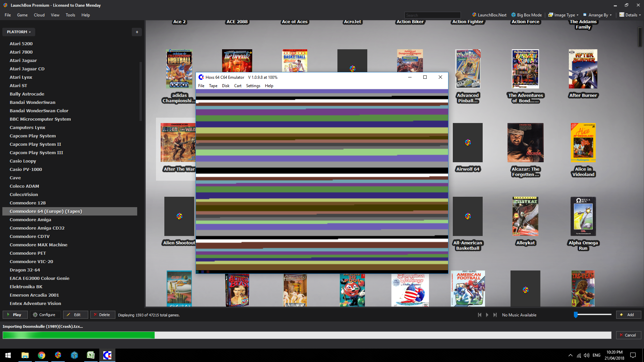Open the View menu in LaunchBox
This screenshot has width=644, height=362.
point(55,15)
